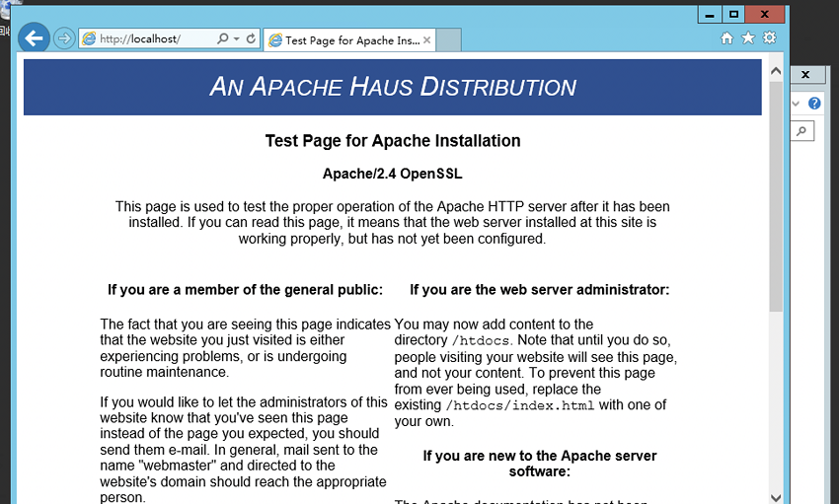Open the Tools gear menu
Image resolution: width=839 pixels, height=504 pixels.
[x=770, y=37]
